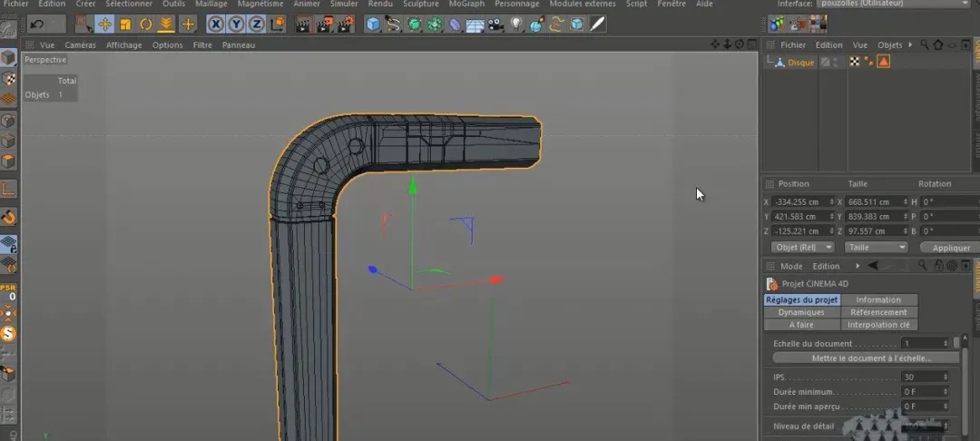
Task: Switch to the Information tab
Action: click(x=878, y=299)
